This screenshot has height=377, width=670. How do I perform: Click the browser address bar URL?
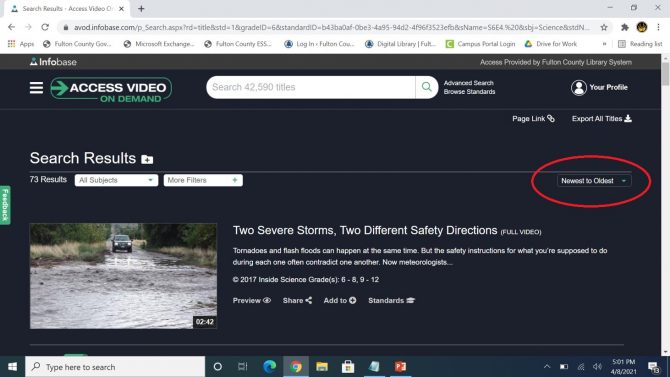point(331,27)
